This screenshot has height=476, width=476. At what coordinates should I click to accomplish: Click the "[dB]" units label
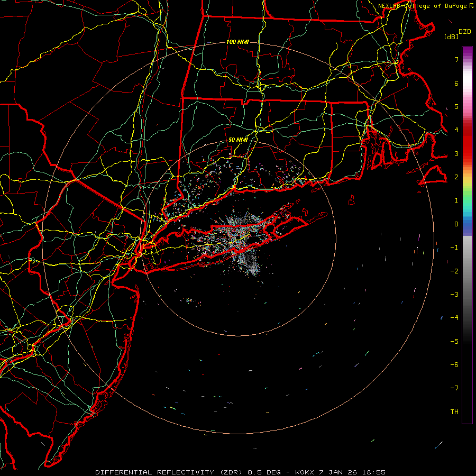click(x=452, y=36)
